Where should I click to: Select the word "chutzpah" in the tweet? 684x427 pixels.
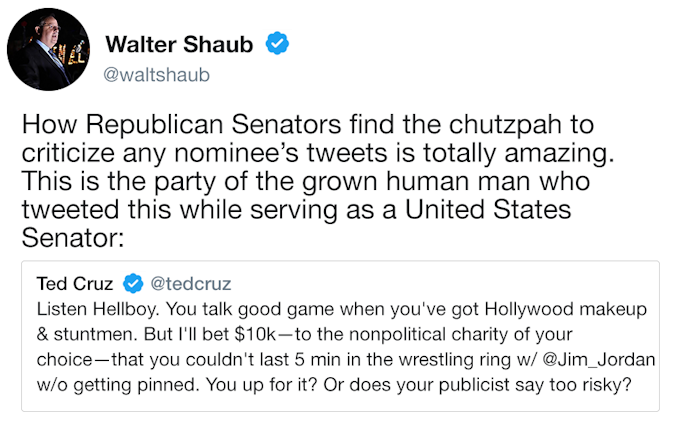(x=505, y=125)
